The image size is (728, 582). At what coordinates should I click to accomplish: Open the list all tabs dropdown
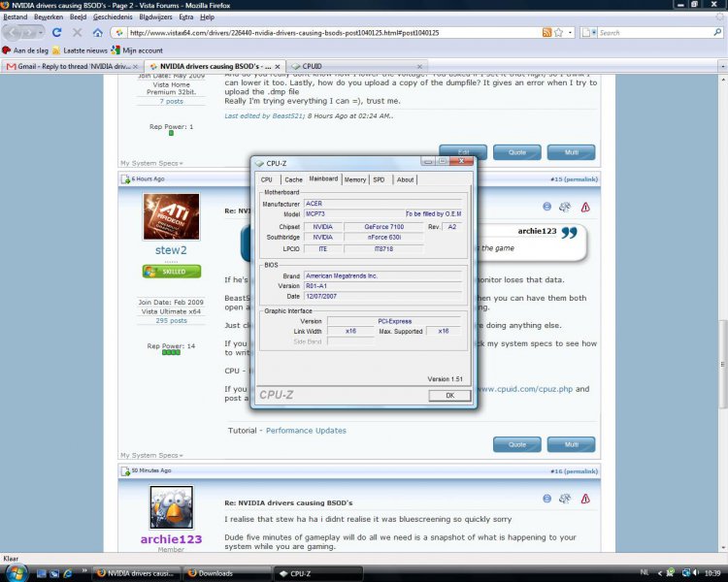click(722, 66)
